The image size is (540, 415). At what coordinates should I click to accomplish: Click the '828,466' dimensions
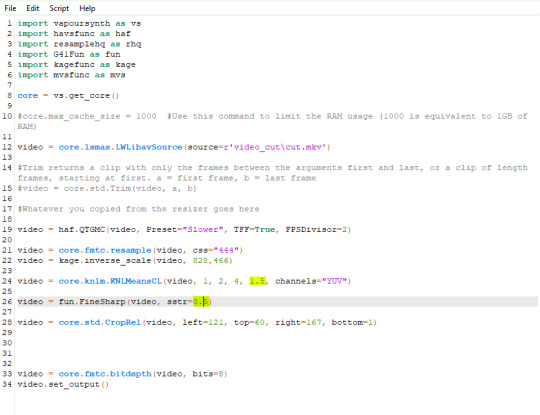tap(210, 261)
